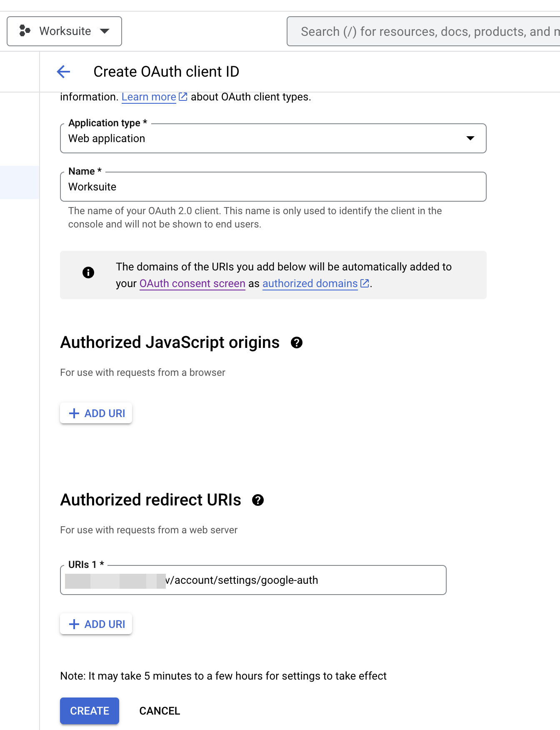Click the info icon in notice
The width and height of the screenshot is (560, 730).
click(88, 272)
